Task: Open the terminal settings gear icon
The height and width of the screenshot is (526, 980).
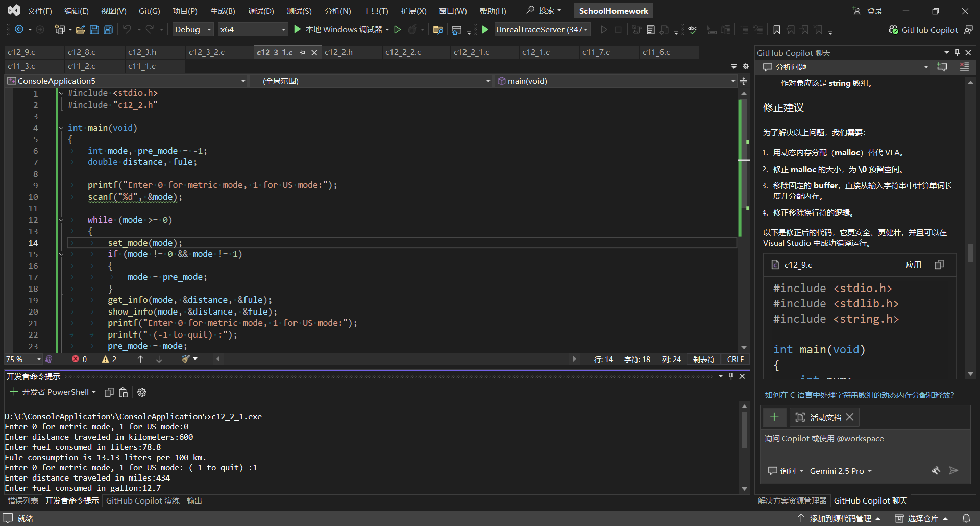Action: [142, 392]
